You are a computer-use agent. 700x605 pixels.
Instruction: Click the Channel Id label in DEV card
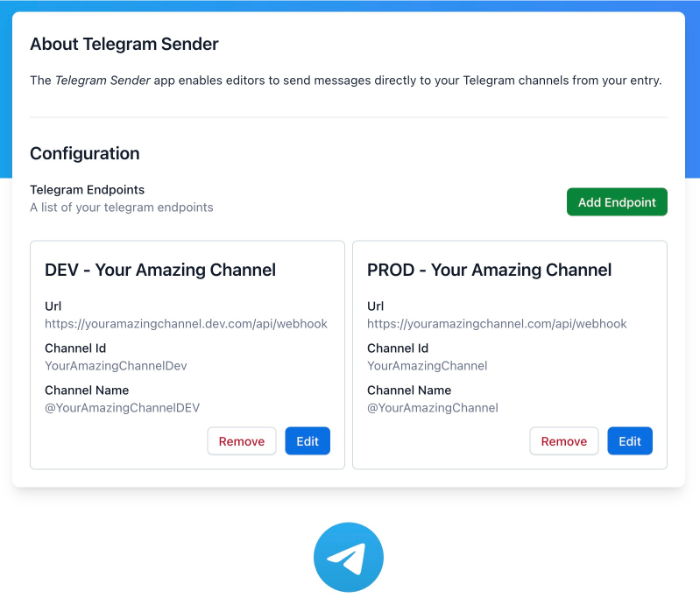75,348
